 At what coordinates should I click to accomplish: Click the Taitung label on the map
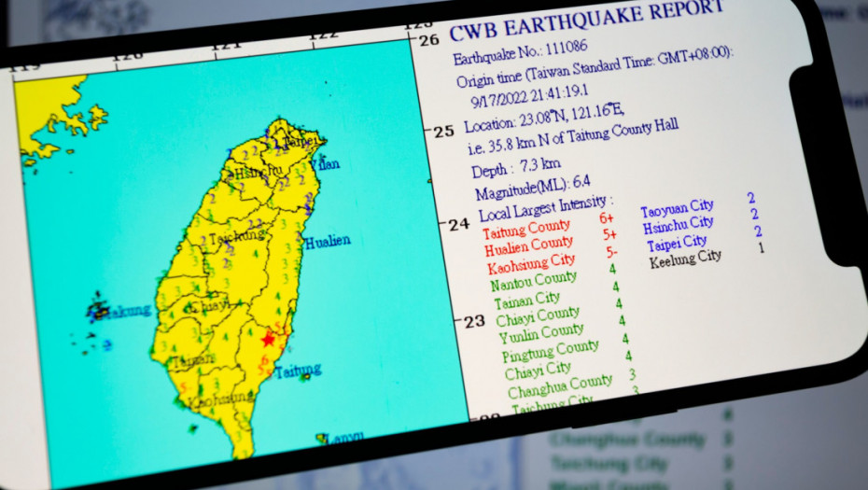pyautogui.click(x=299, y=371)
